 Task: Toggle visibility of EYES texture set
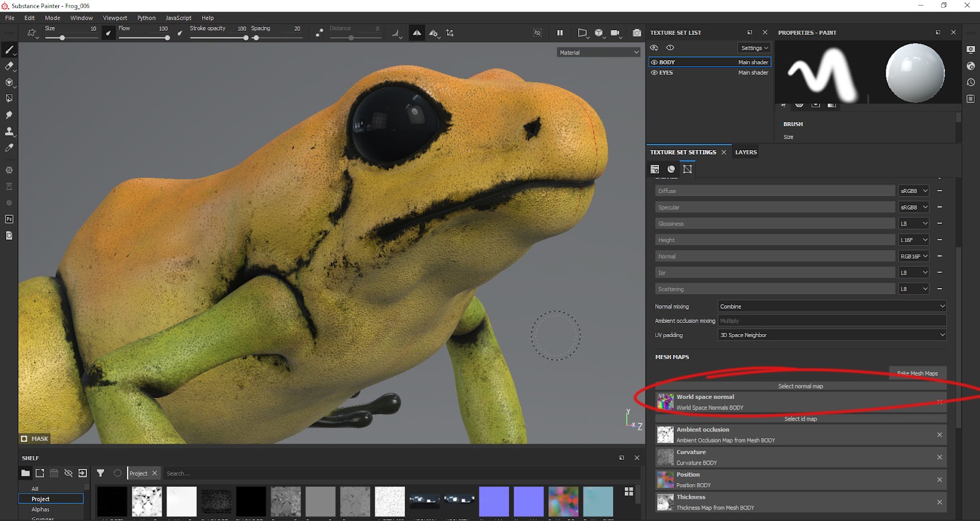point(654,73)
